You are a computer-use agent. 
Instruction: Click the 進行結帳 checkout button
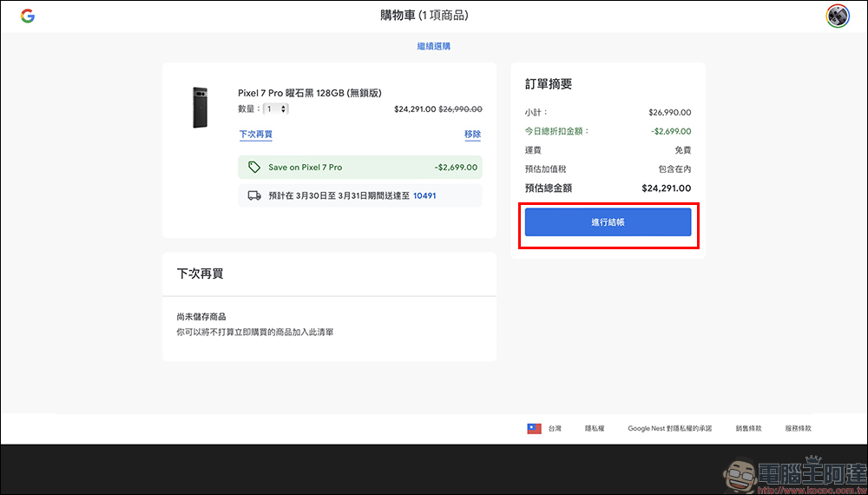click(x=608, y=222)
